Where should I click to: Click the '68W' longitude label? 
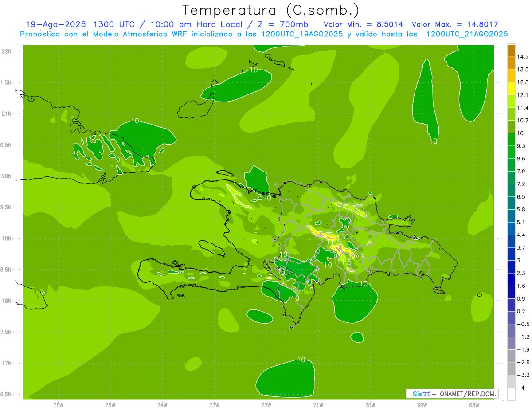[x=474, y=405]
